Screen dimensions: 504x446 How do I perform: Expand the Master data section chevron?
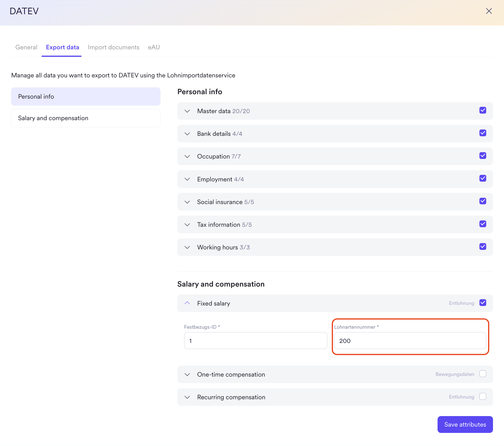tap(187, 111)
